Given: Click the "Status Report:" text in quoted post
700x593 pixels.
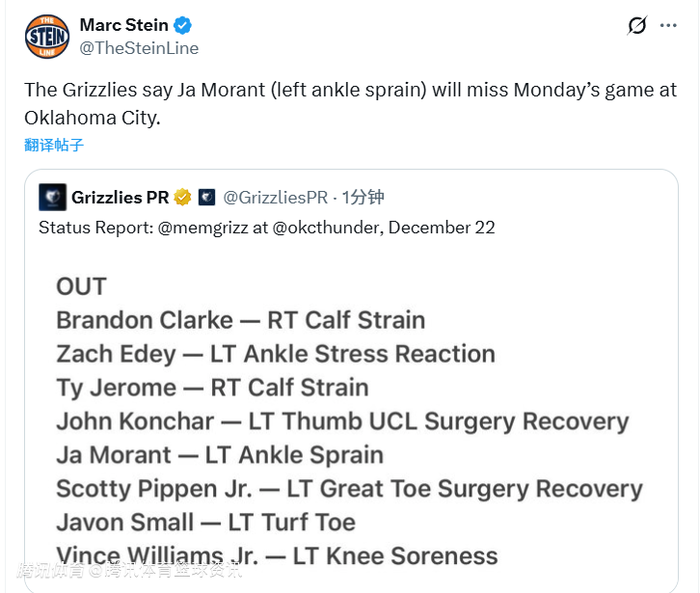Looking at the screenshot, I should (x=95, y=228).
